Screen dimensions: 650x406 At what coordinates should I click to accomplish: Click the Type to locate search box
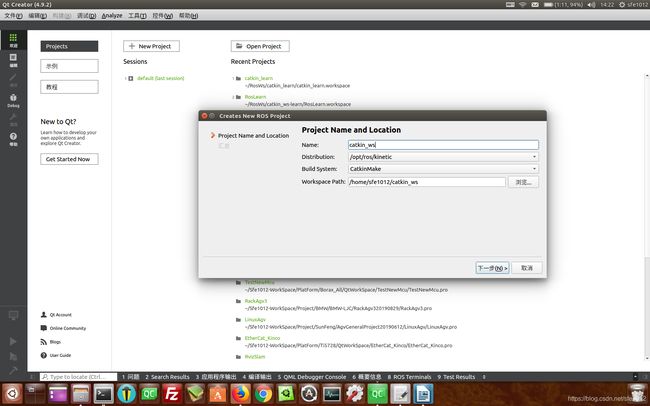click(x=78, y=377)
